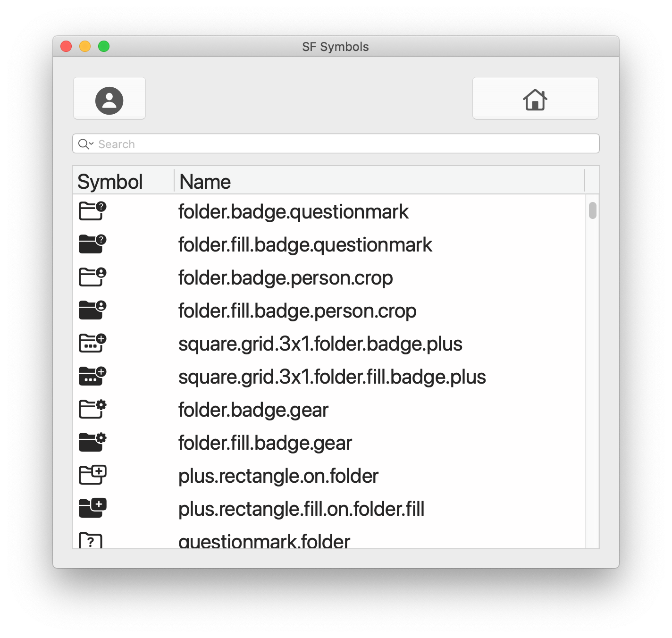Open the search magnifier options dropdown
The image size is (672, 638).
[86, 144]
